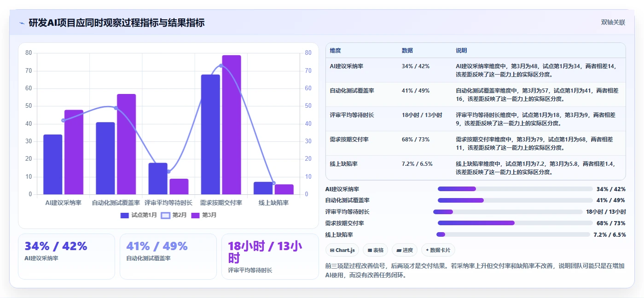Click the 第3月 bar for 自动化测试覆盖率
The image size is (644, 298).
(x=126, y=144)
